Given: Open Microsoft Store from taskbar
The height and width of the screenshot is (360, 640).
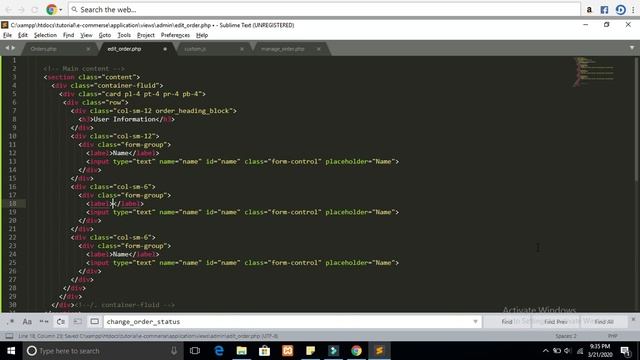Looking at the screenshot, I should (x=264, y=351).
